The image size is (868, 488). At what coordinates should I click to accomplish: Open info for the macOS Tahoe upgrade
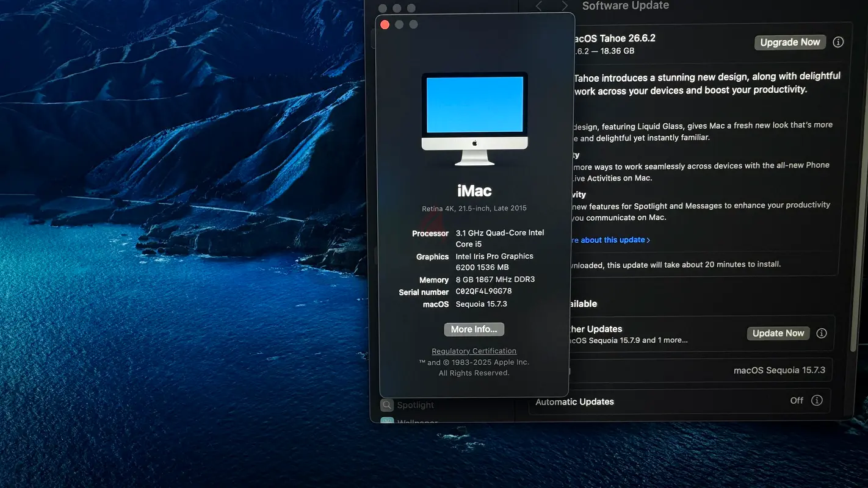tap(838, 42)
